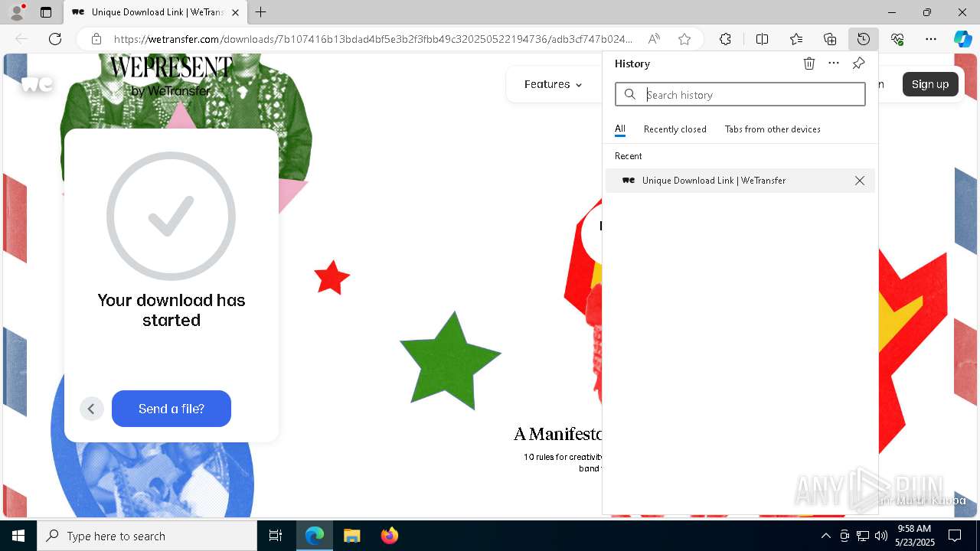This screenshot has height=551, width=980.
Task: View site information lock icon
Action: click(96, 39)
